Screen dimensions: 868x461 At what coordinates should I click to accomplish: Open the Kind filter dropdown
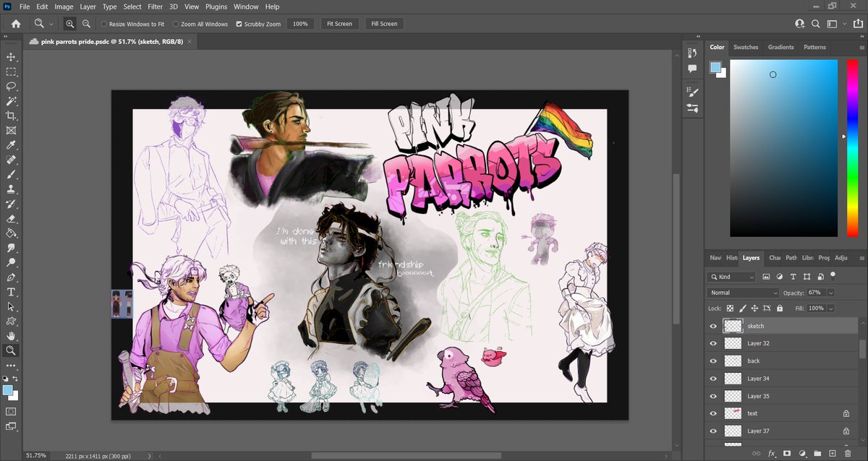pos(732,276)
